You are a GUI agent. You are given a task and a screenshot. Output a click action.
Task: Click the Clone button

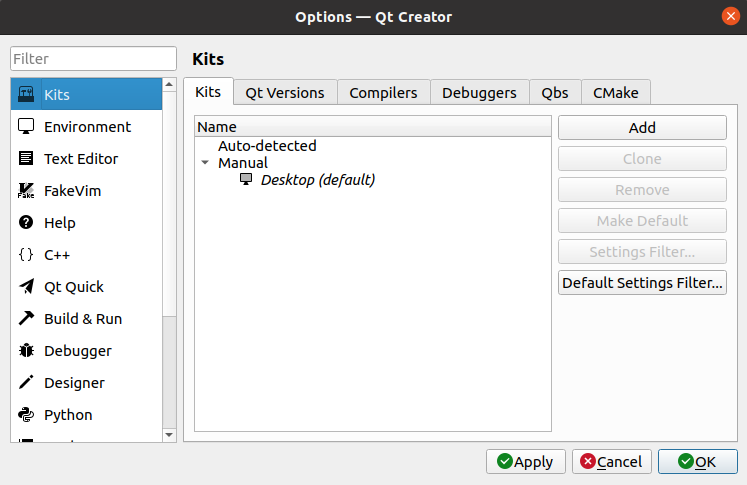pyautogui.click(x=642, y=158)
